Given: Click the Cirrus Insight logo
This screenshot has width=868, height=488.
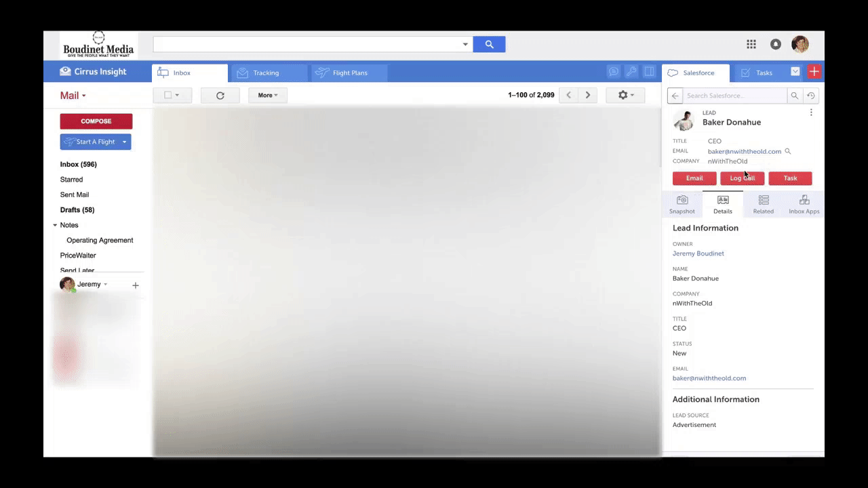Looking at the screenshot, I should coord(93,72).
